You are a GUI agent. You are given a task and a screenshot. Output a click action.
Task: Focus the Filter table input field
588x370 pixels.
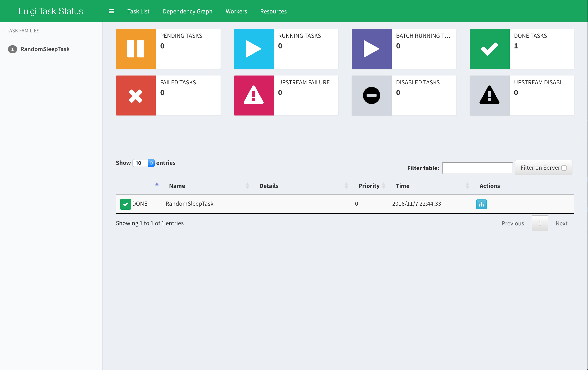coord(477,168)
